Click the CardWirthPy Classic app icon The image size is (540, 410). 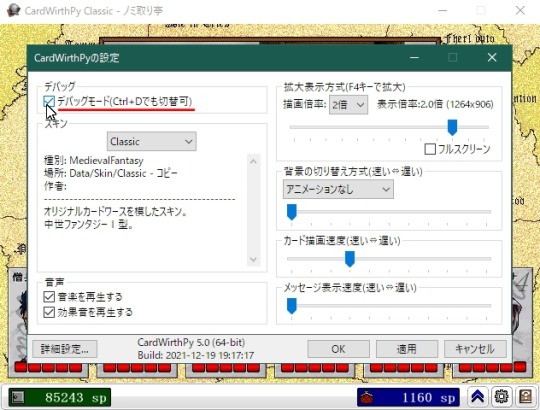14,10
